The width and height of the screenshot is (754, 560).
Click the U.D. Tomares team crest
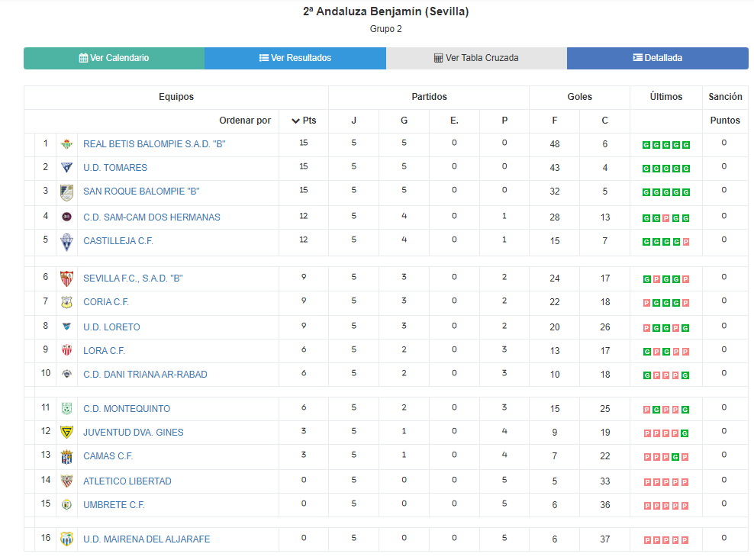point(67,167)
